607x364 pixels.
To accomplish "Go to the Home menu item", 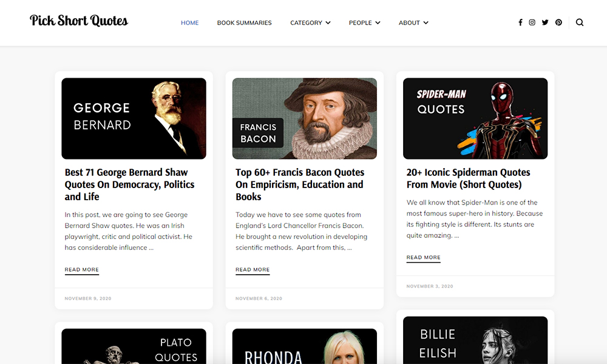I will pos(189,23).
